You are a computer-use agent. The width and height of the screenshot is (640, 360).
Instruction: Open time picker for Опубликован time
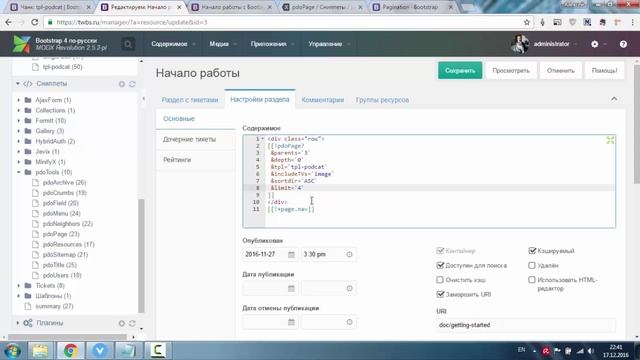pos(349,254)
